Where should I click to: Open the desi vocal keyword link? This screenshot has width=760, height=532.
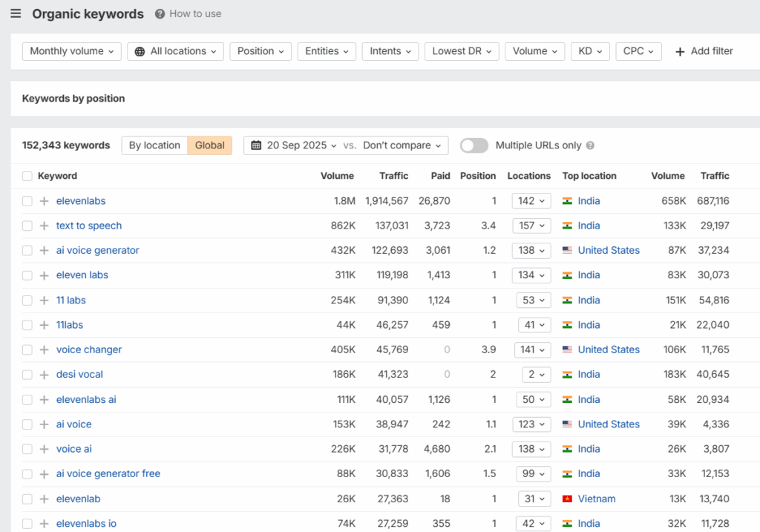point(79,375)
